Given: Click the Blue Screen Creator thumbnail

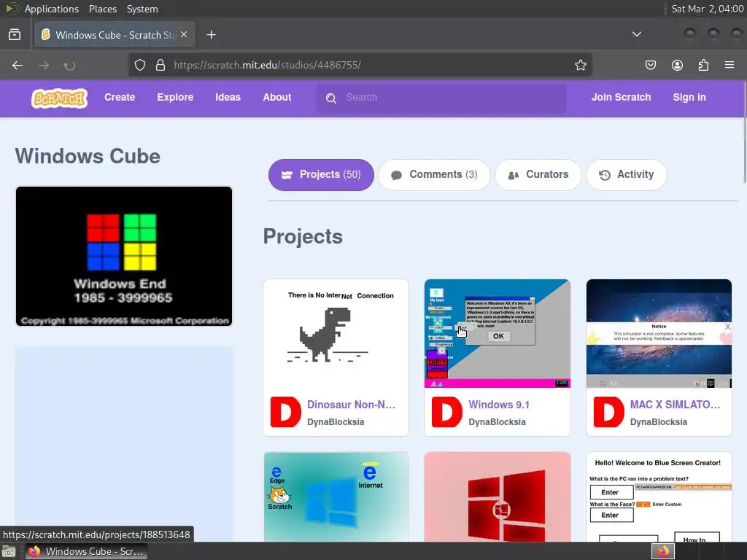Looking at the screenshot, I should pyautogui.click(x=659, y=497).
